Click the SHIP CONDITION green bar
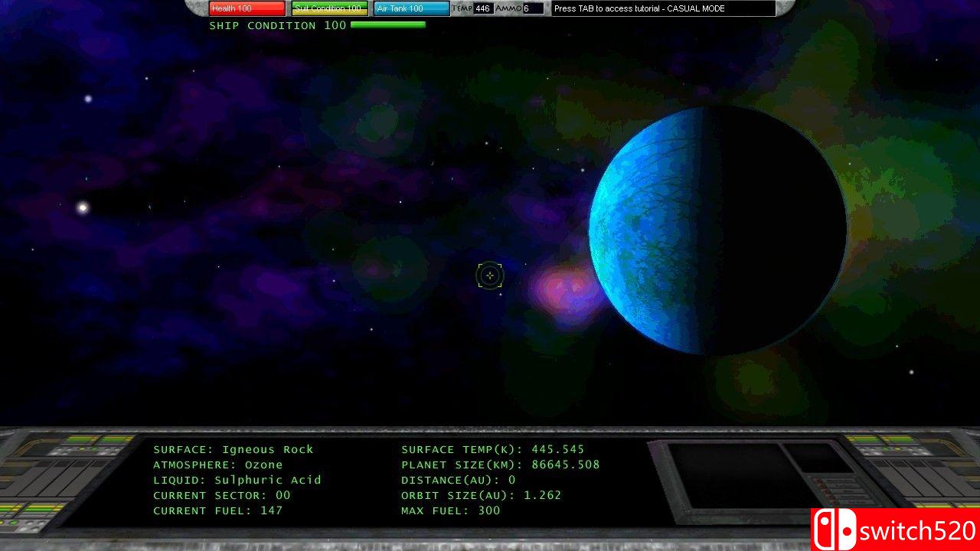Viewport: 980px width, 551px height. pos(387,24)
